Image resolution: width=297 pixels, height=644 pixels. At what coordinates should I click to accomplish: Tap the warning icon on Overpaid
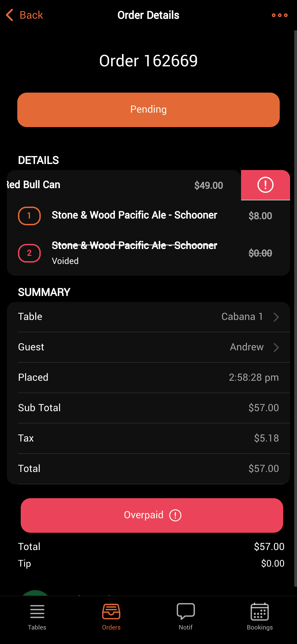click(x=175, y=515)
